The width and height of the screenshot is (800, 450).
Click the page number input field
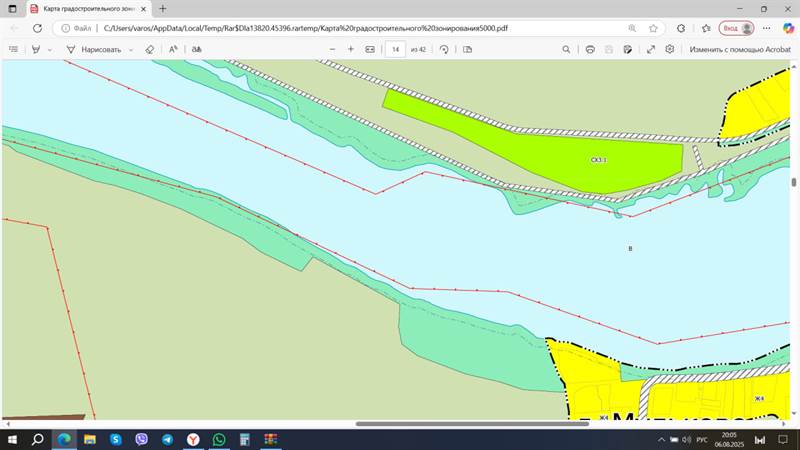coord(397,49)
